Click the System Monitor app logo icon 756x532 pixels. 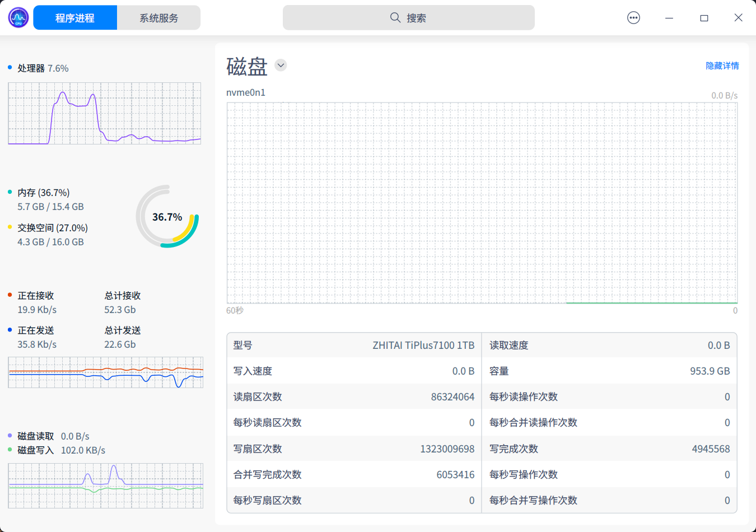pyautogui.click(x=18, y=18)
